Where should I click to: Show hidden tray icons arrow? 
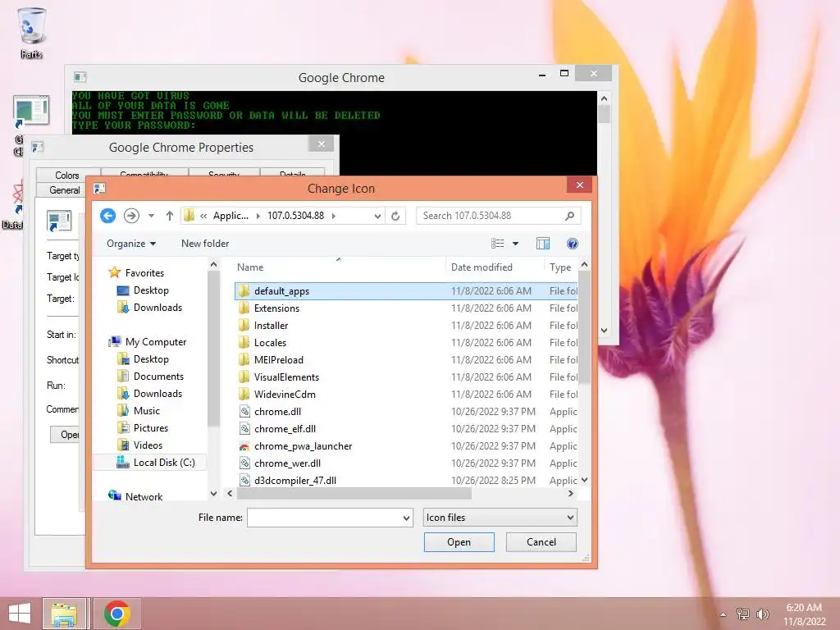click(x=723, y=614)
